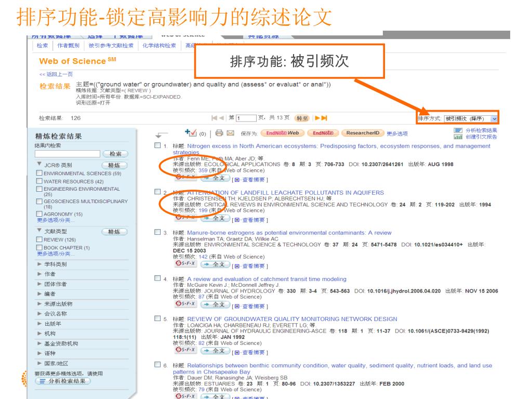
Task: Tick the checkbox for result 3
Action: point(157,232)
